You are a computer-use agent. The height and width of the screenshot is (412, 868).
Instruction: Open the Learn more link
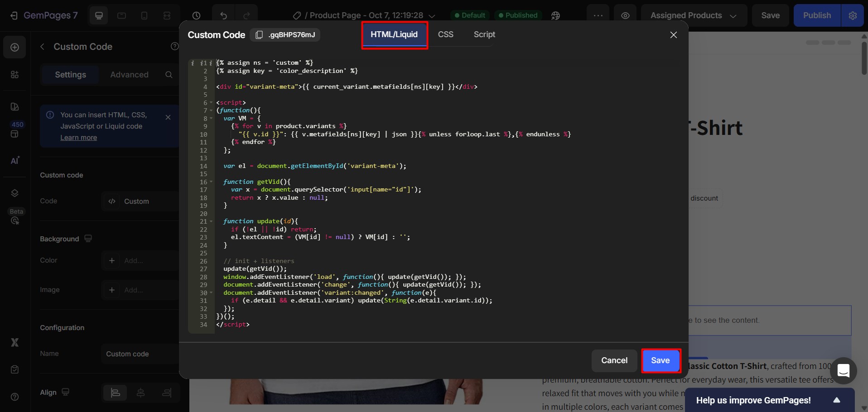pyautogui.click(x=79, y=138)
